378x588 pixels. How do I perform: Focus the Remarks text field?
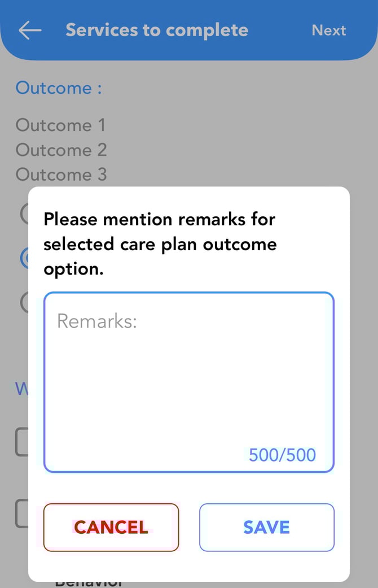coord(188,373)
